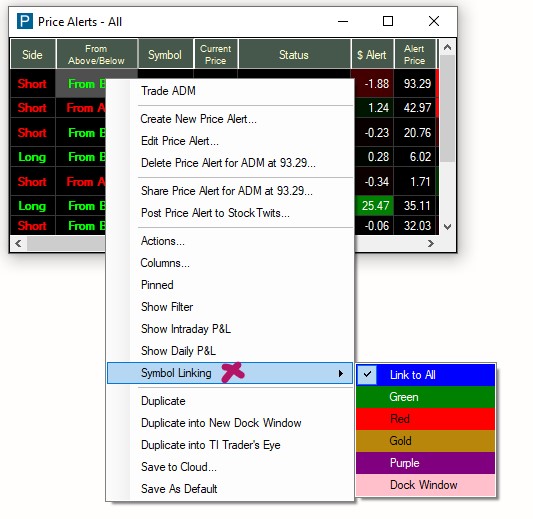Image resolution: width=533 pixels, height=519 pixels.
Task: Toggle Show Filter in the context menu
Action: pos(230,307)
